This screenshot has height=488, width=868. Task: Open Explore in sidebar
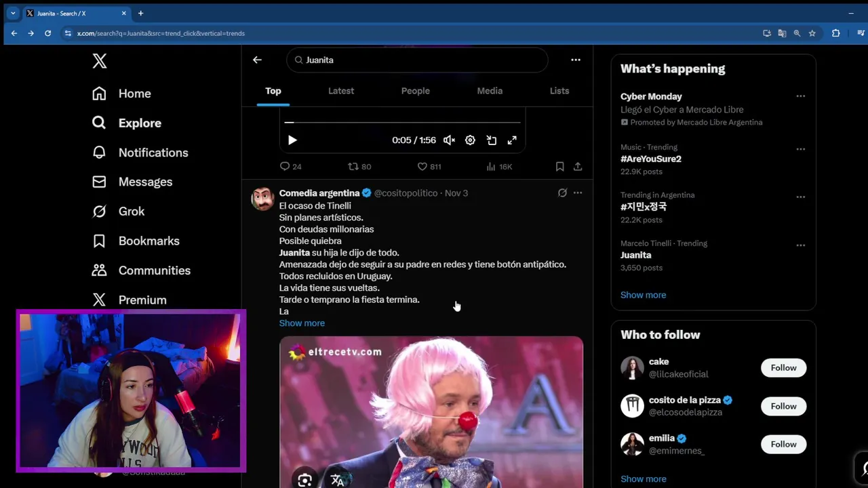pyautogui.click(x=127, y=123)
